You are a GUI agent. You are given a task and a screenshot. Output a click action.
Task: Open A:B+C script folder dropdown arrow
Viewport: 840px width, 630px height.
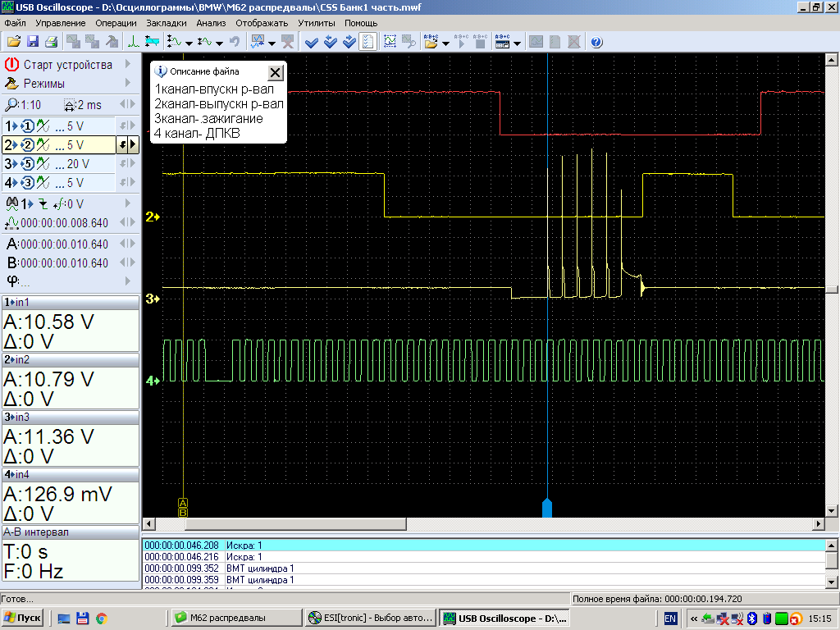(x=445, y=43)
